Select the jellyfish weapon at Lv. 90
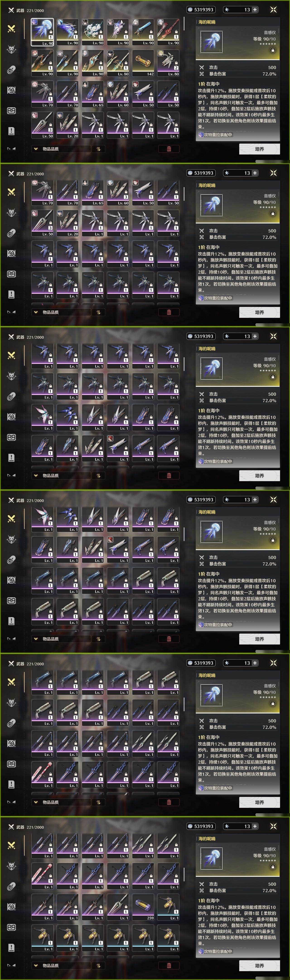Image resolution: width=290 pixels, height=980 pixels. (42, 32)
